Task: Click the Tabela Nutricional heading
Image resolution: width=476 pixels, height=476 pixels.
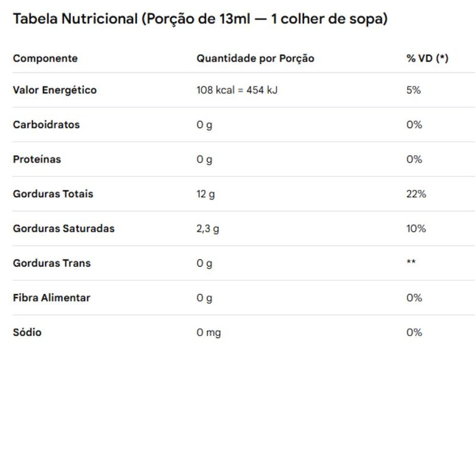Action: [201, 19]
